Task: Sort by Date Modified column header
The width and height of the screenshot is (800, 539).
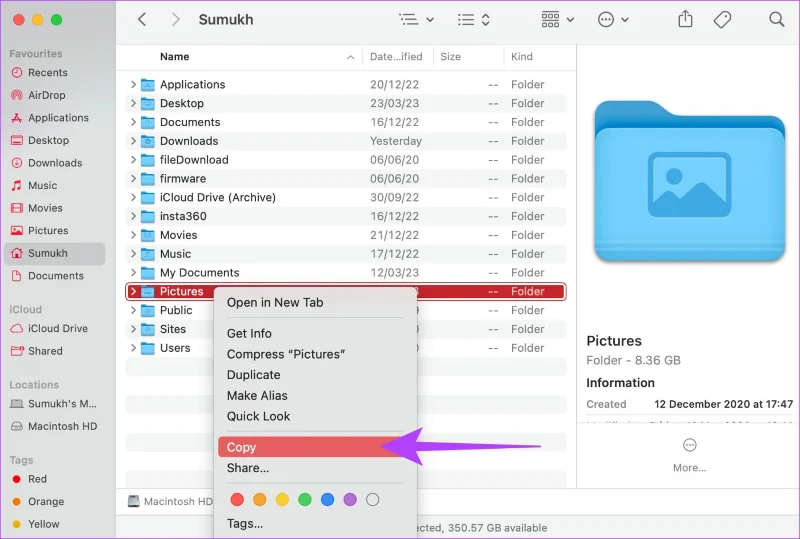Action: click(396, 57)
